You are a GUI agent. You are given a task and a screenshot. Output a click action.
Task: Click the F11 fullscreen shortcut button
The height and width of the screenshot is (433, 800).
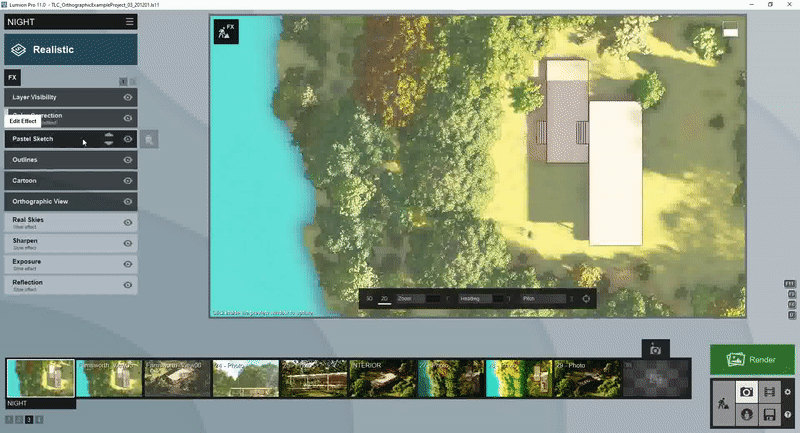click(x=790, y=284)
